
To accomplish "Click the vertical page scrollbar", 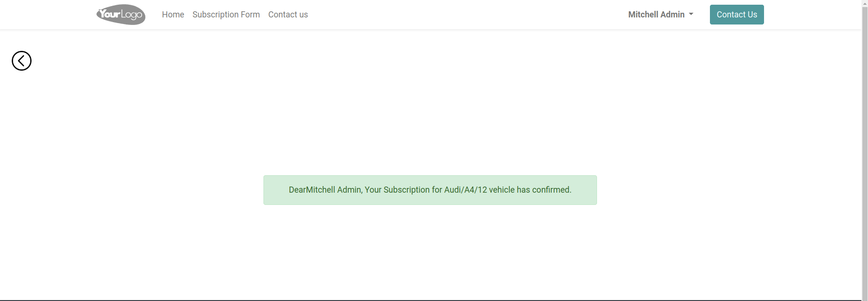I will [865, 150].
